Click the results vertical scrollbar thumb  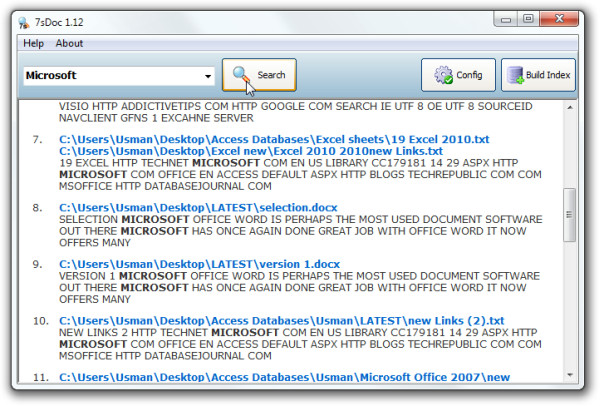569,215
